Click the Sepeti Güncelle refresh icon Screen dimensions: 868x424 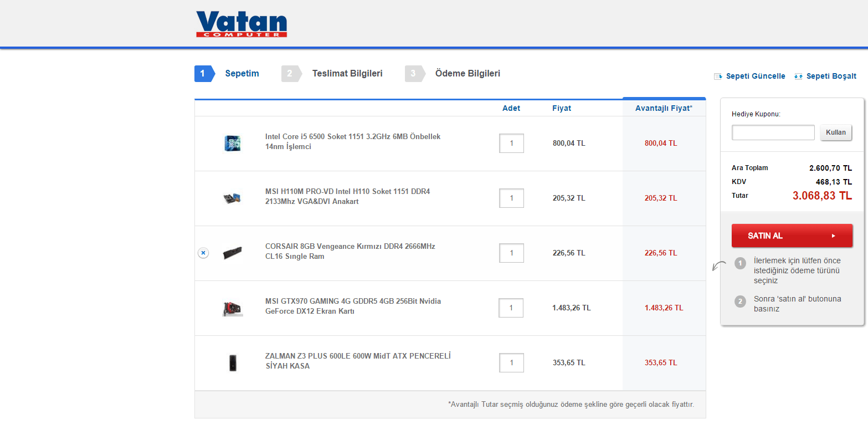tap(718, 76)
